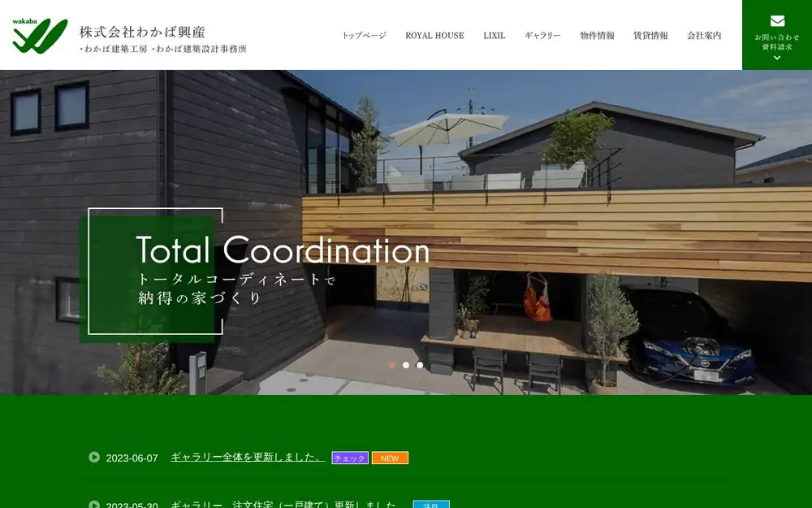This screenshot has width=812, height=508.
Task: Open the ギャラリー全体を更新しました news link
Action: (248, 457)
